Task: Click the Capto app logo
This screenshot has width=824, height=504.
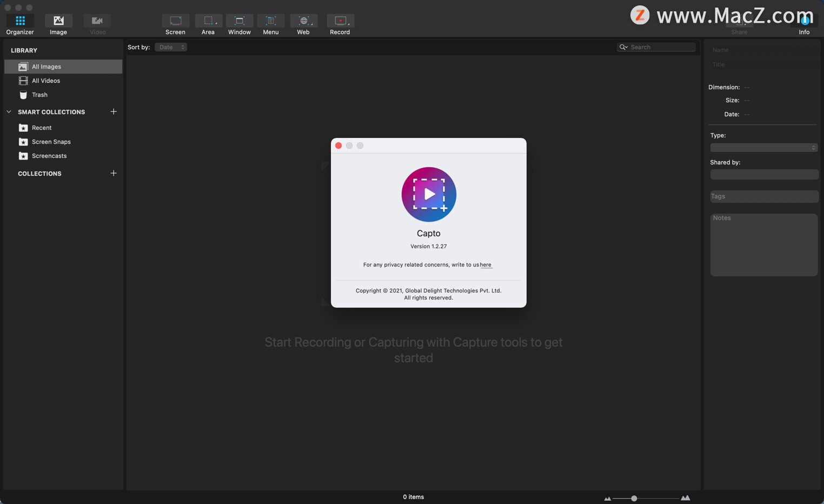Action: point(429,194)
